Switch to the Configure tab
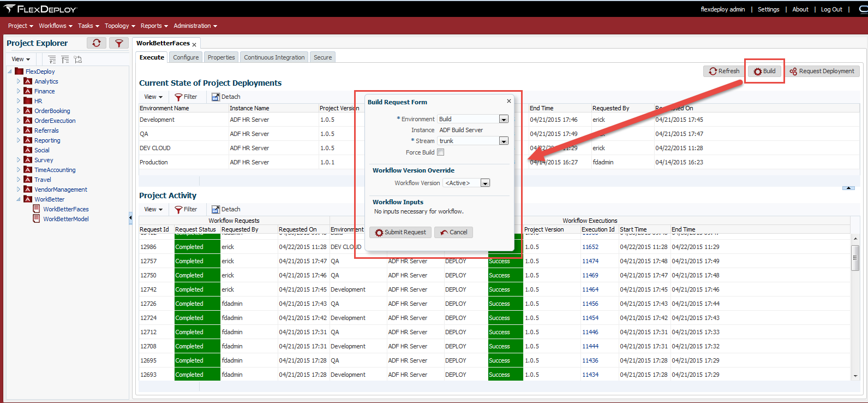The width and height of the screenshot is (868, 403). tap(186, 57)
